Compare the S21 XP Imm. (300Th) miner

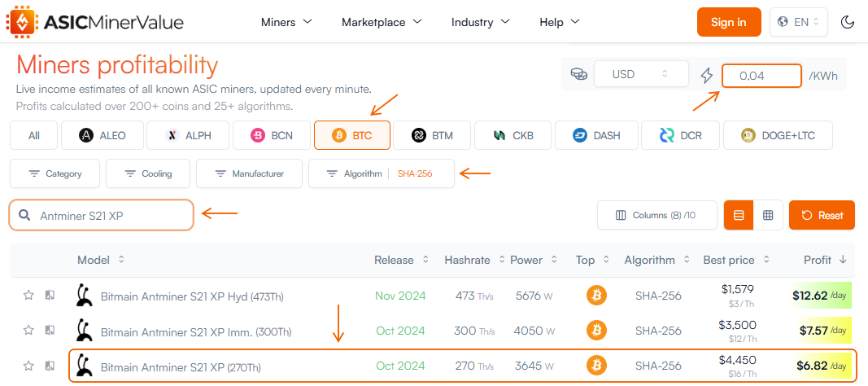click(x=50, y=330)
